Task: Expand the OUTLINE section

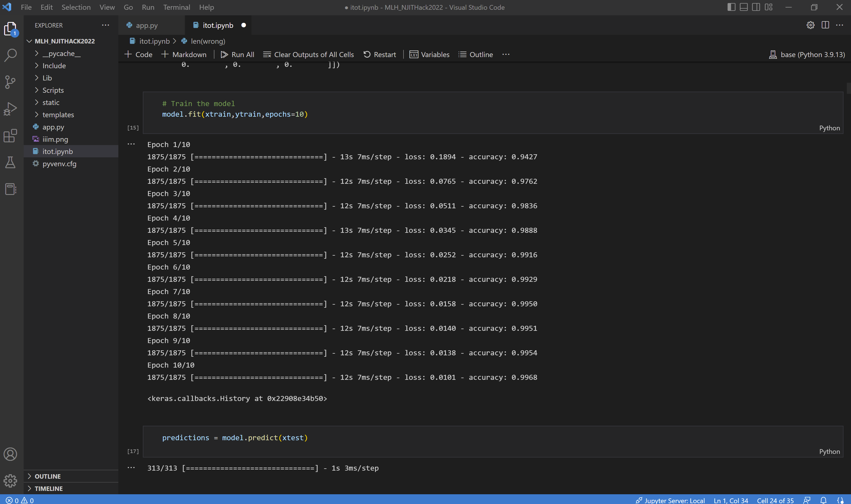Action: (48, 476)
